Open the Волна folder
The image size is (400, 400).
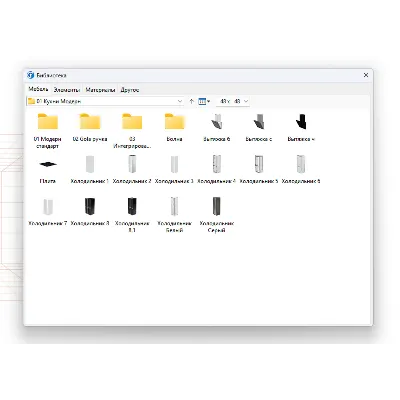(x=174, y=128)
